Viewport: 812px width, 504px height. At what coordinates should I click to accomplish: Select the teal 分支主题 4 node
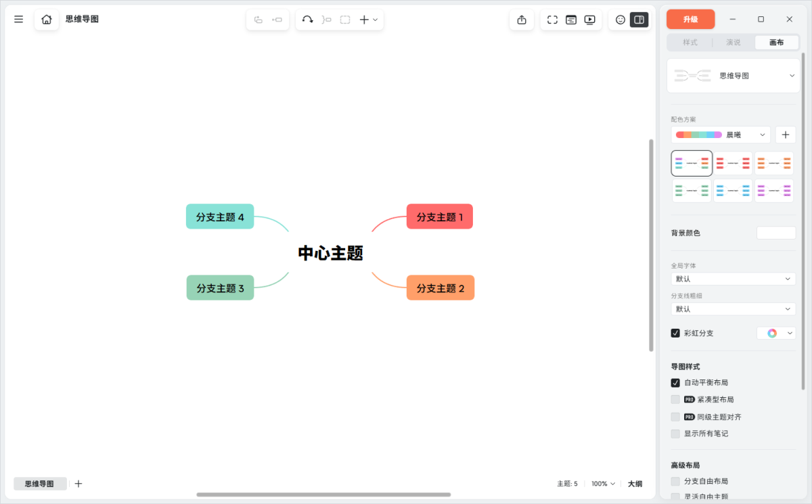point(220,216)
